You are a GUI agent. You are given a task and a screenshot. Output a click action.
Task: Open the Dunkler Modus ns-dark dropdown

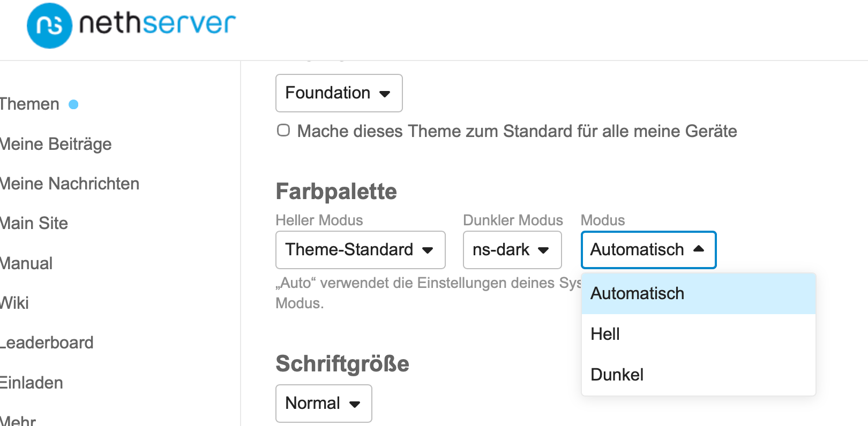[x=512, y=250]
